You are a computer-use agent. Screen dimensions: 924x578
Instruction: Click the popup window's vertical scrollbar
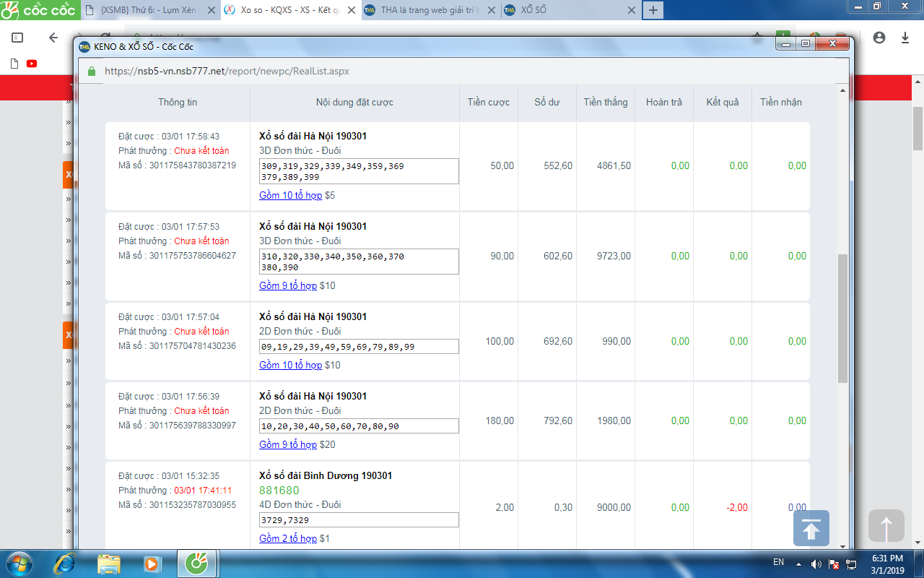pos(842,318)
